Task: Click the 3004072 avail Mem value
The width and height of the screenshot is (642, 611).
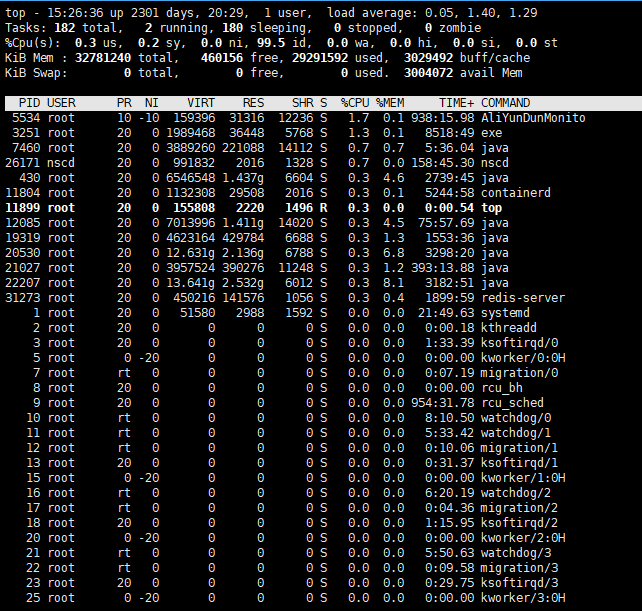Action: 428,73
